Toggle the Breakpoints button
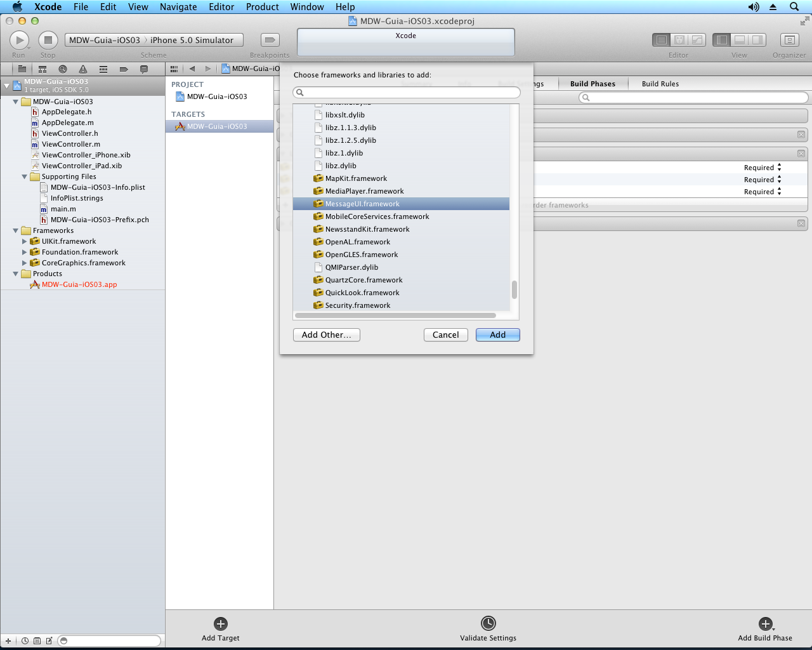Screen dimensions: 812x650 point(270,40)
